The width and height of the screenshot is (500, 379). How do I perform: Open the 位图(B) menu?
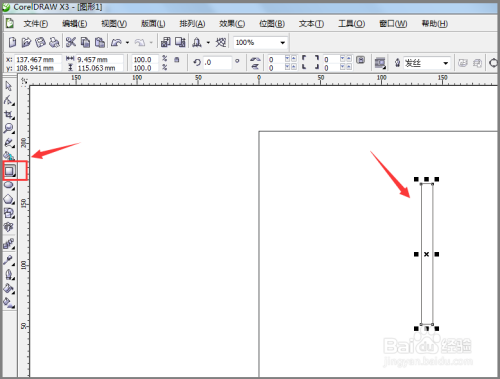(x=272, y=24)
